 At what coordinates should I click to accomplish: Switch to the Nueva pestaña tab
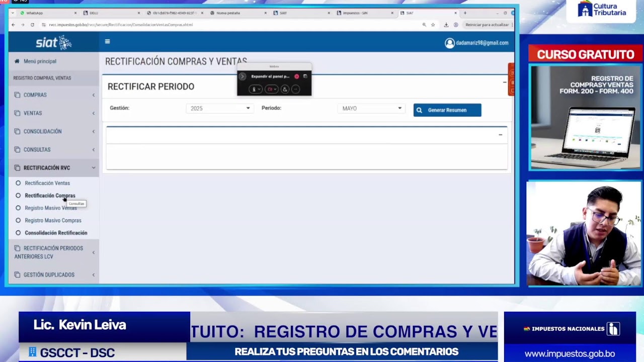click(x=238, y=13)
